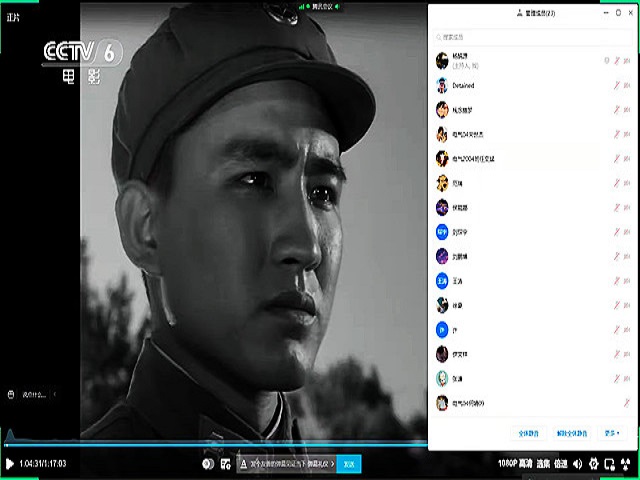
Task: Unmute the microphone for 电气2004的任安斌
Action: tap(617, 159)
